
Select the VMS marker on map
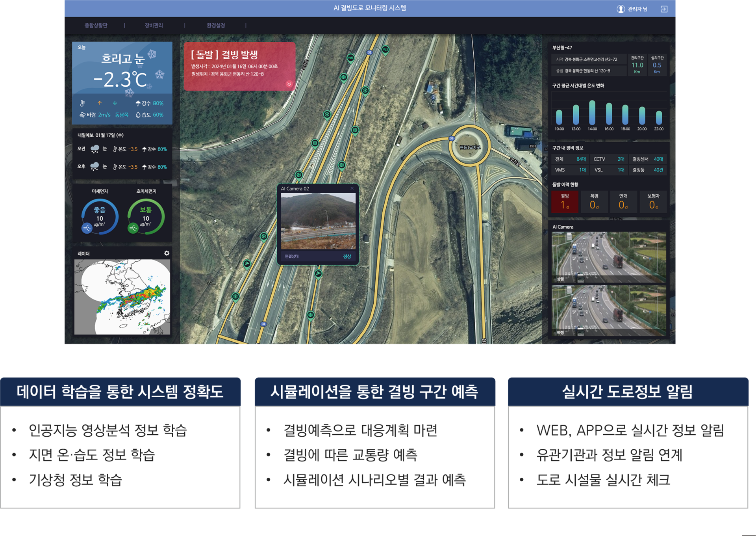click(x=350, y=58)
